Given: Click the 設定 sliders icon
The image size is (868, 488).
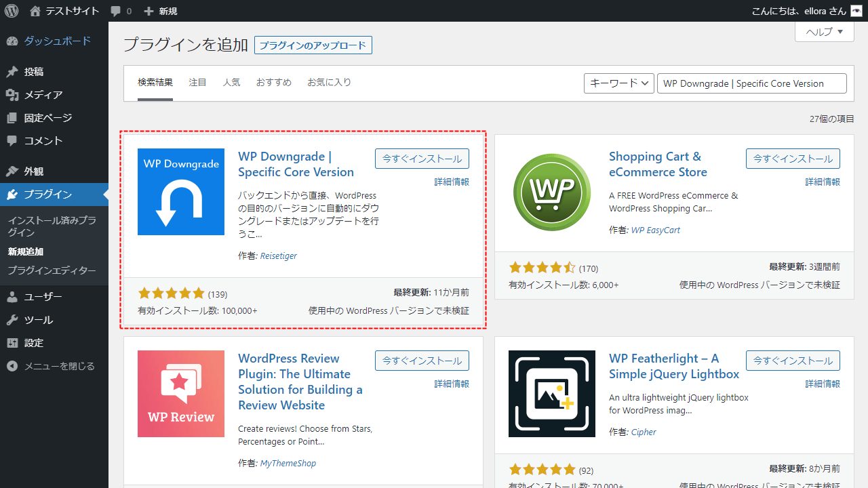Looking at the screenshot, I should coord(12,343).
